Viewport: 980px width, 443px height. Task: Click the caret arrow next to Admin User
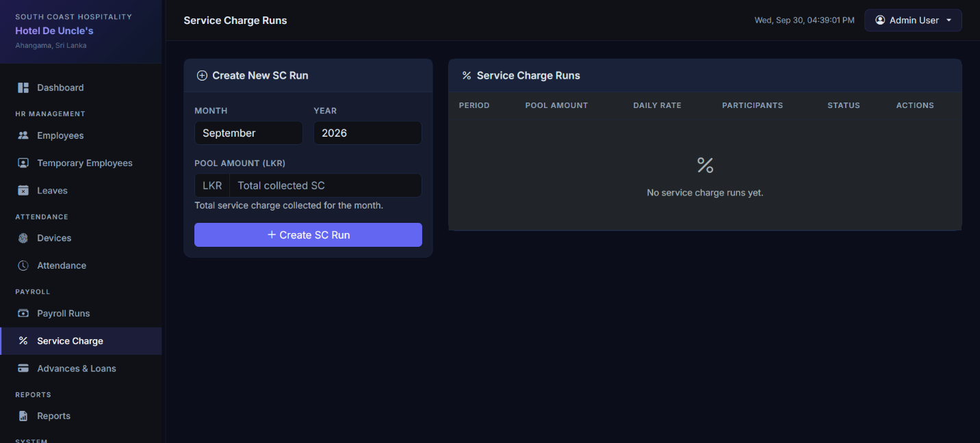point(949,21)
